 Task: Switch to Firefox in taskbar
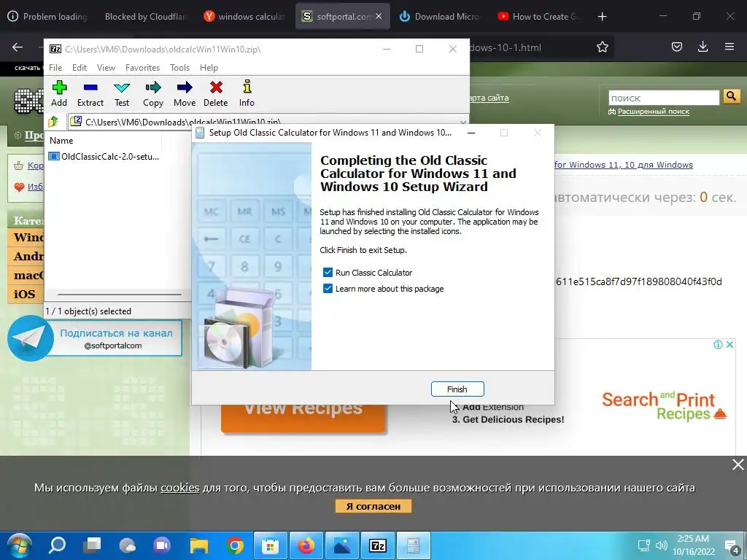[x=306, y=545]
